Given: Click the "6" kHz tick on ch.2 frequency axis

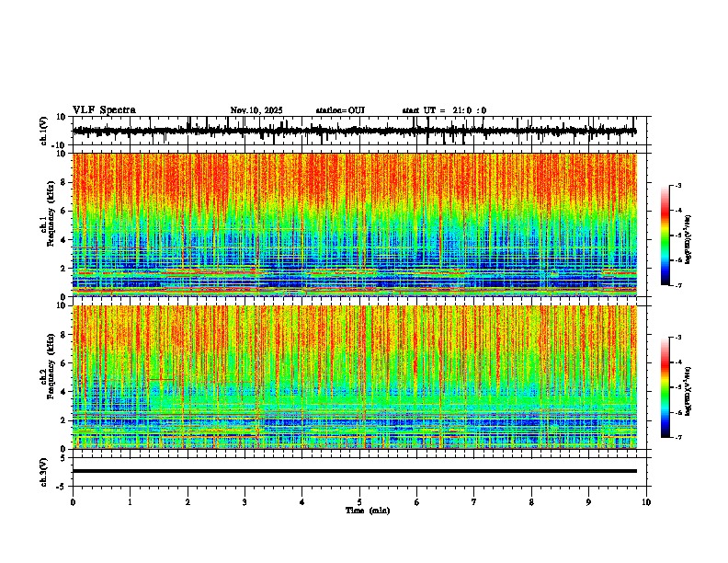Looking at the screenshot, I should click(x=63, y=363).
